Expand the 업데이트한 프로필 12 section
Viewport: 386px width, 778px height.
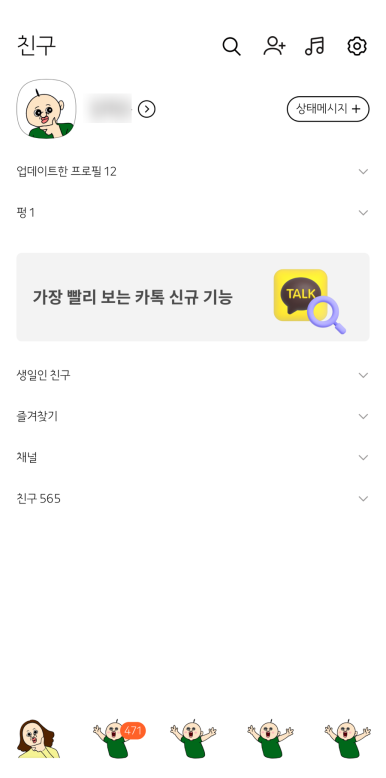193,172
